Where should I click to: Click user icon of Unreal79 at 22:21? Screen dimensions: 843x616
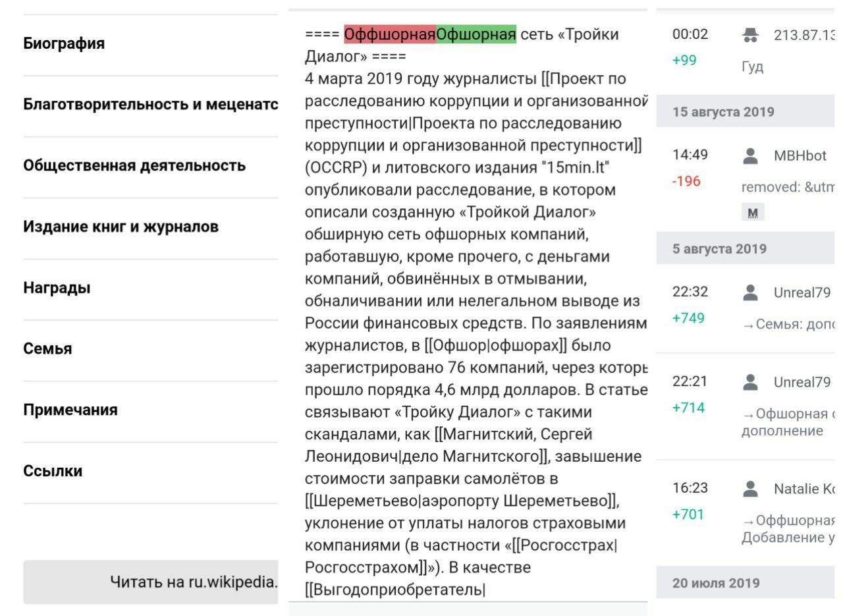pos(750,382)
